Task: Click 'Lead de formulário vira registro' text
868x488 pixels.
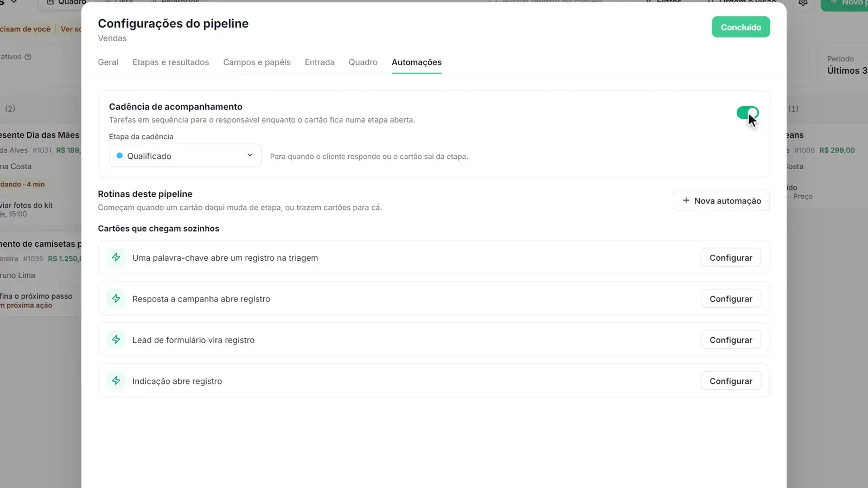Action: tap(193, 341)
